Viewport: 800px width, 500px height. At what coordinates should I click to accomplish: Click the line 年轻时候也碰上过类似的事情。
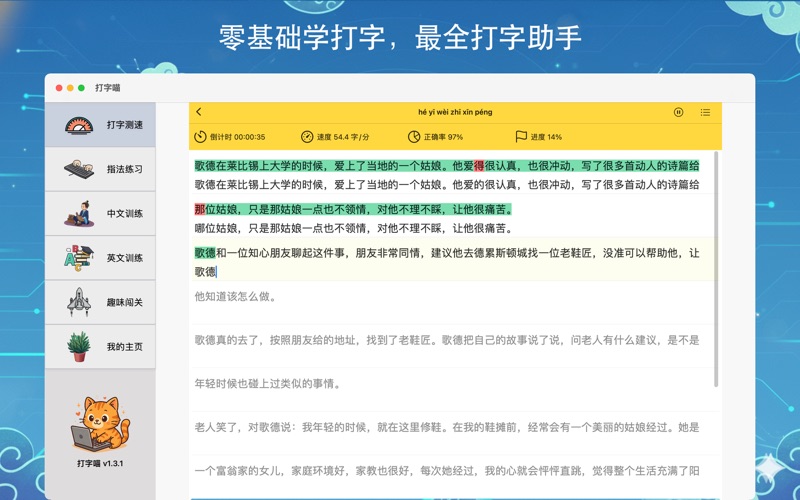tap(268, 384)
